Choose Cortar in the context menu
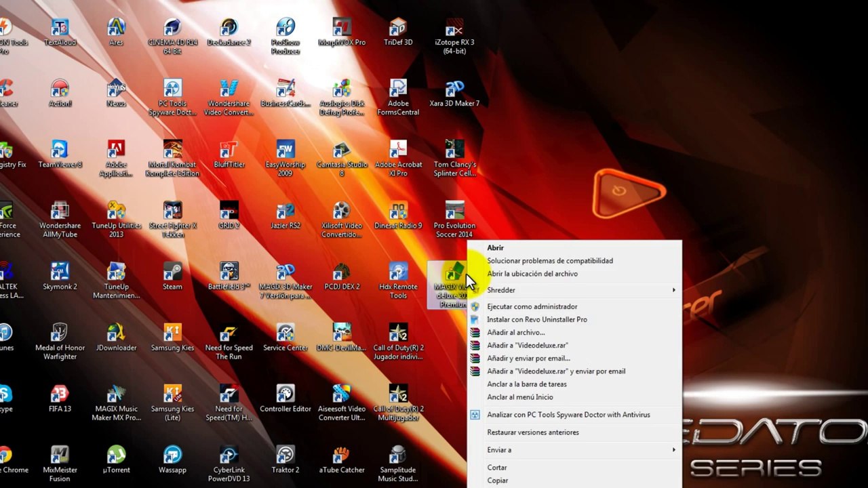The image size is (868, 488). click(x=574, y=468)
